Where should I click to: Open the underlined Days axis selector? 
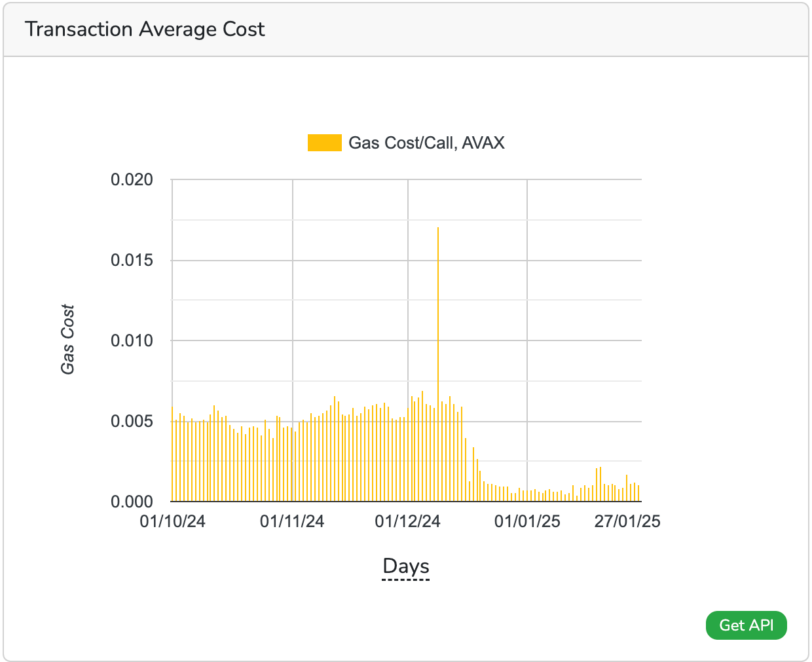[406, 566]
